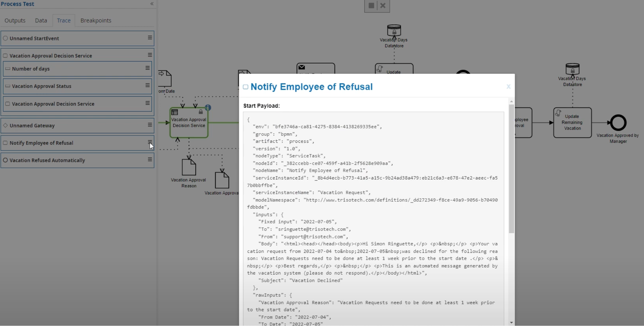The height and width of the screenshot is (326, 644).
Task: Click the payload scrollbar down arrow
Action: coord(511,323)
